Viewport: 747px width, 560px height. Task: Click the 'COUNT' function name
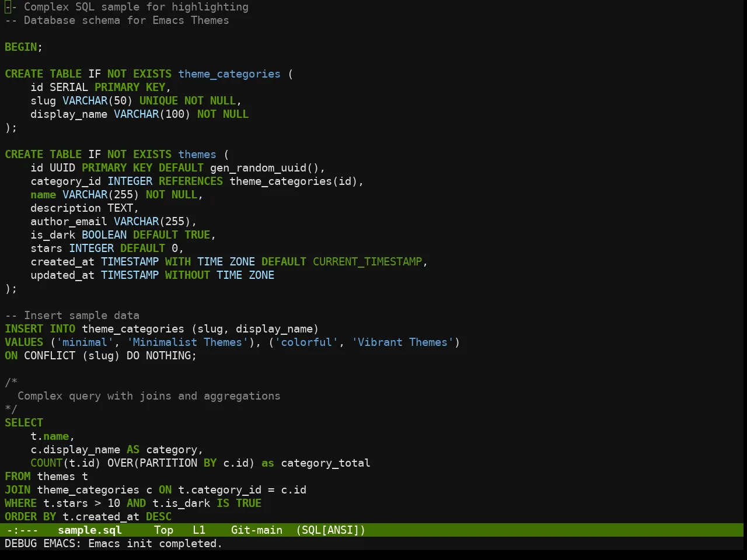[x=47, y=463]
